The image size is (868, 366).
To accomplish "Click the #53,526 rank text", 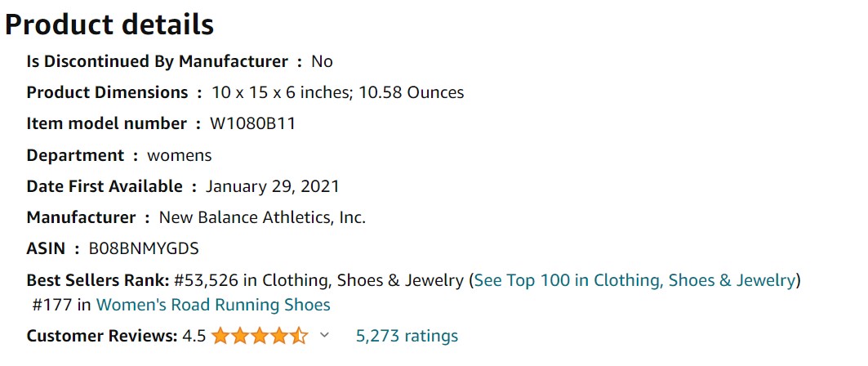I will click(206, 281).
